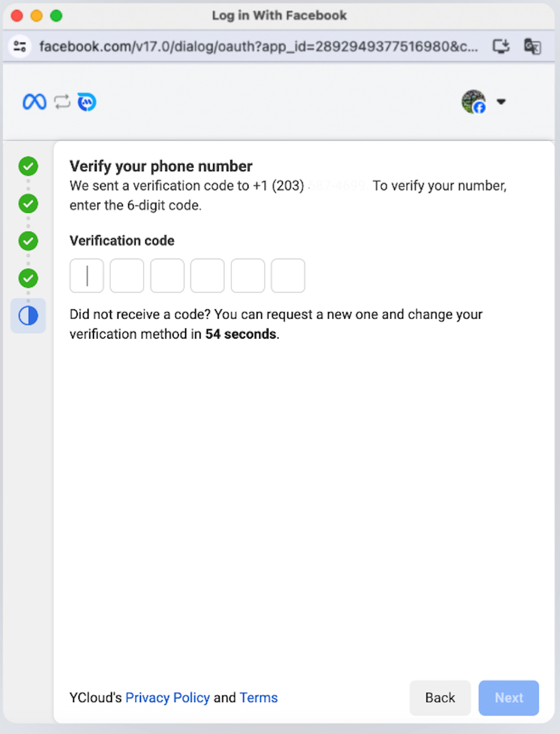This screenshot has height=734, width=560.
Task: Open the account dropdown arrow
Action: pyautogui.click(x=501, y=102)
